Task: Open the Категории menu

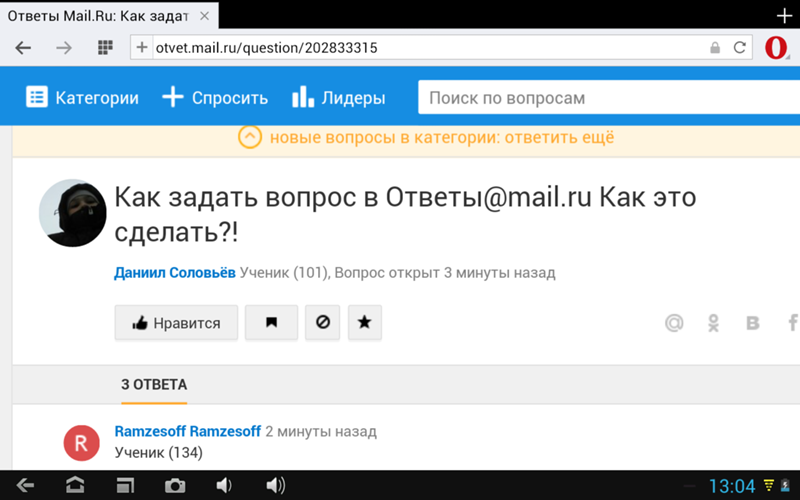Action: (82, 97)
